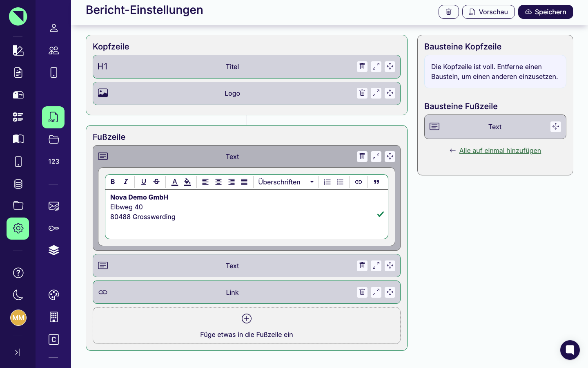Insert a bulleted list

(x=340, y=182)
